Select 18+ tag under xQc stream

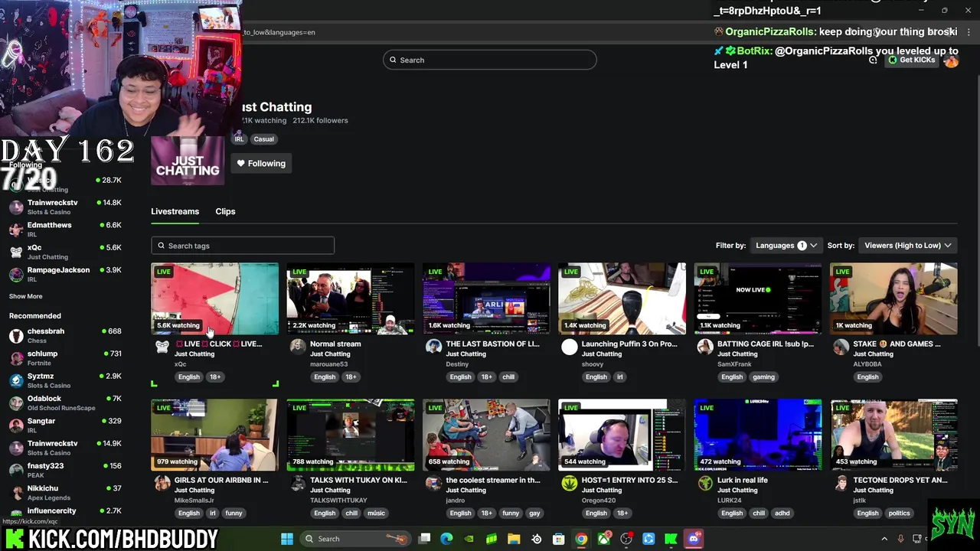point(215,377)
